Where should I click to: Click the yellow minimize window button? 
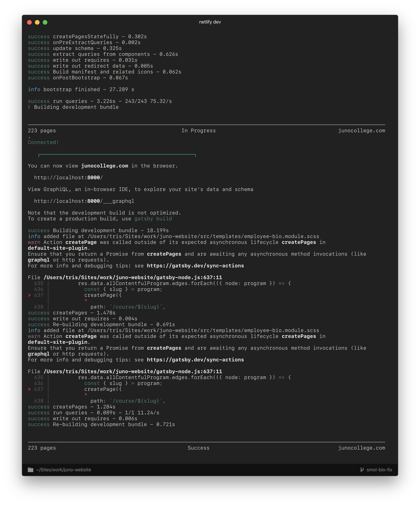click(37, 22)
